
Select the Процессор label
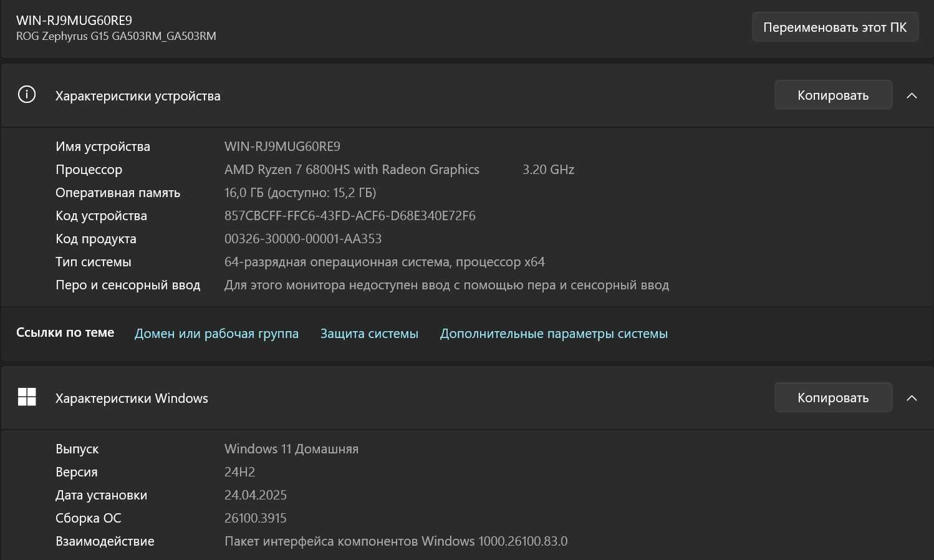pyautogui.click(x=89, y=170)
